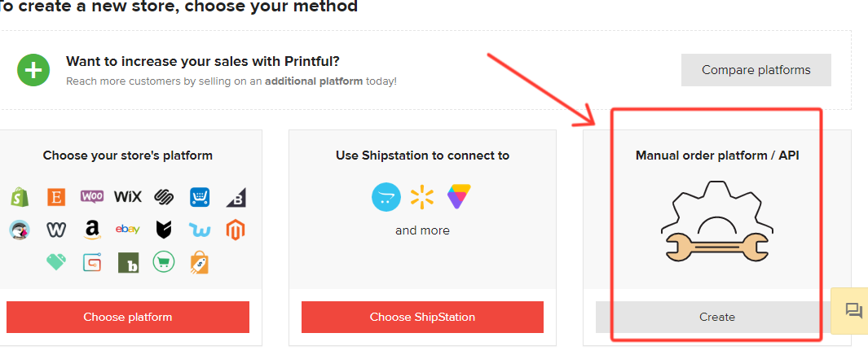Choose the WooCommerce logo
The image size is (868, 355).
(x=92, y=196)
